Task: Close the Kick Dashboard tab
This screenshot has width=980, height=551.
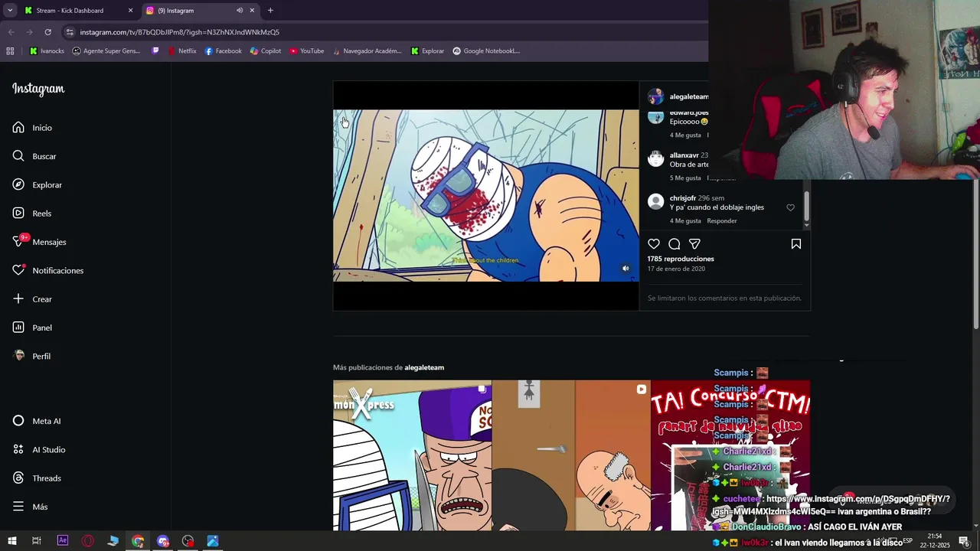Action: (x=130, y=11)
